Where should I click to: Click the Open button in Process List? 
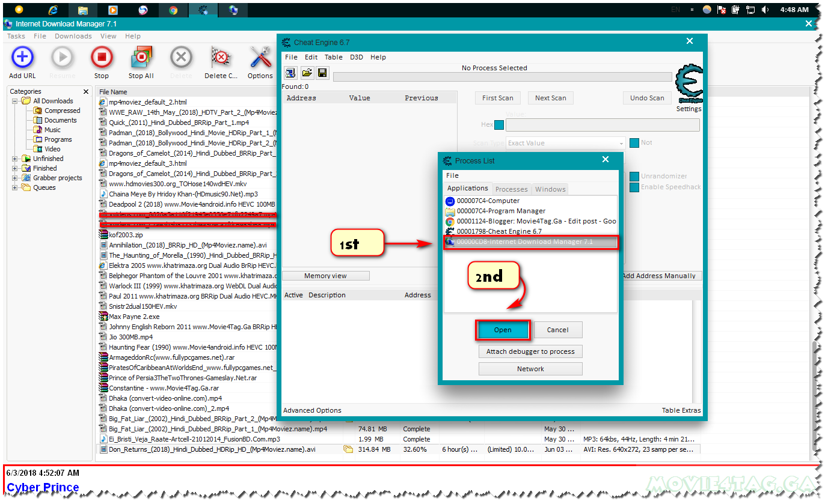(x=503, y=330)
